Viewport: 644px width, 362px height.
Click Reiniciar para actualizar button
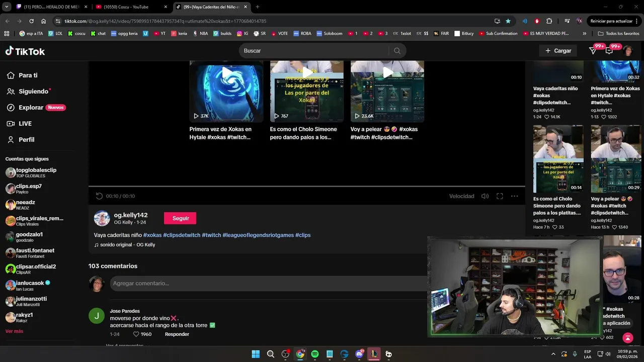[x=614, y=21]
